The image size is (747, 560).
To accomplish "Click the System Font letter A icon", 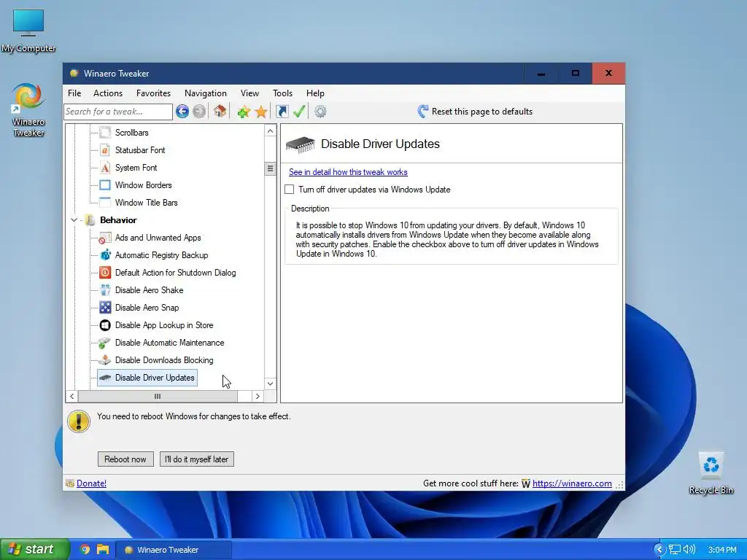I will 105,168.
